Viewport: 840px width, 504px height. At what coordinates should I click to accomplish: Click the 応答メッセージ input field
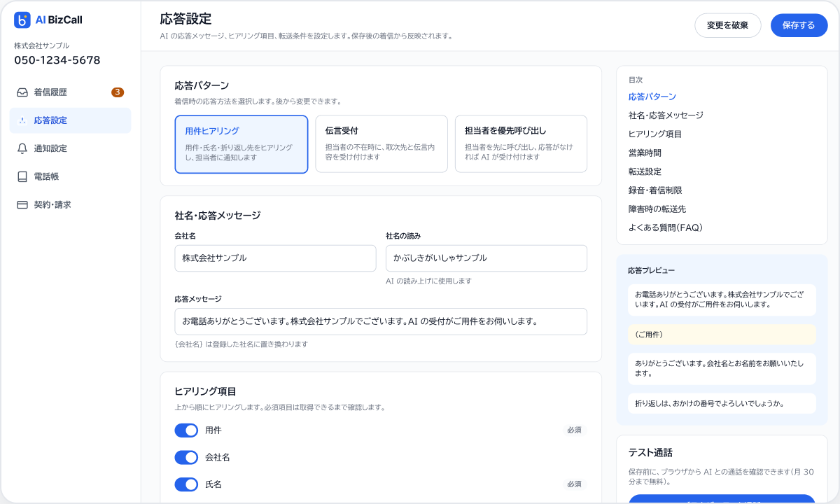pos(381,321)
